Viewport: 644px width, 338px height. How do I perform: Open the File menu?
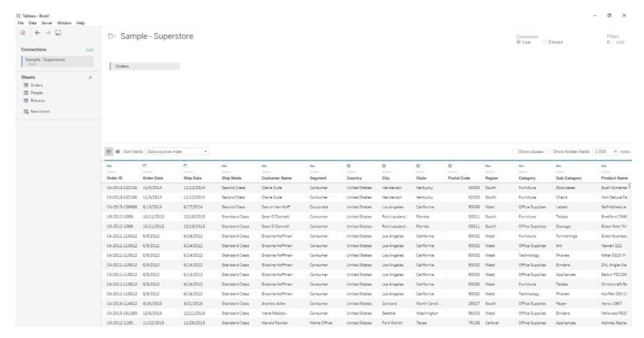pyautogui.click(x=21, y=23)
